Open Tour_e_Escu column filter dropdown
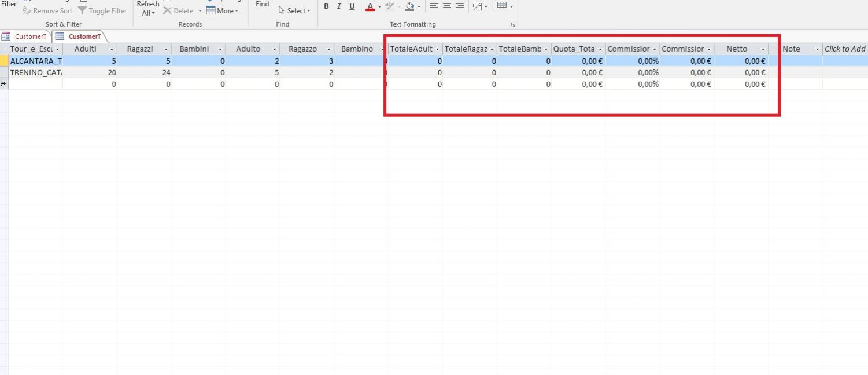 click(57, 49)
